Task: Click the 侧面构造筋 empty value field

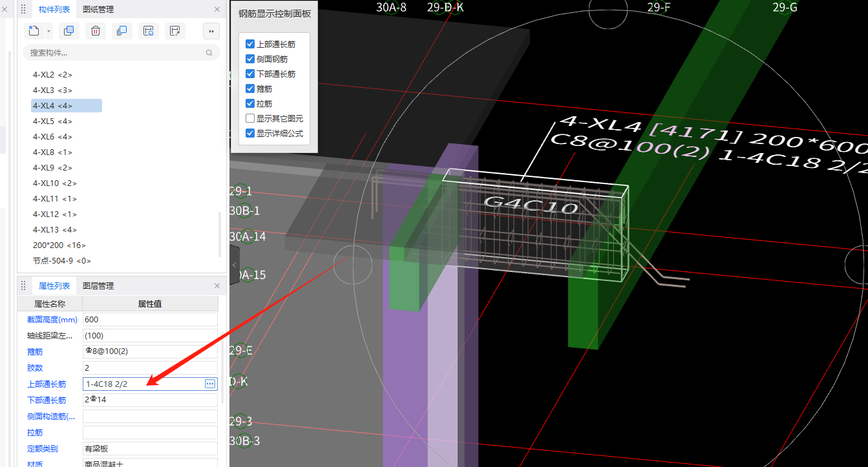Action: pyautogui.click(x=150, y=416)
